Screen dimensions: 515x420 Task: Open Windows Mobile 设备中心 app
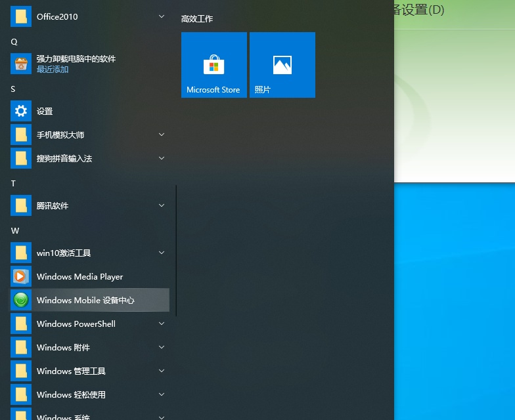coord(85,301)
